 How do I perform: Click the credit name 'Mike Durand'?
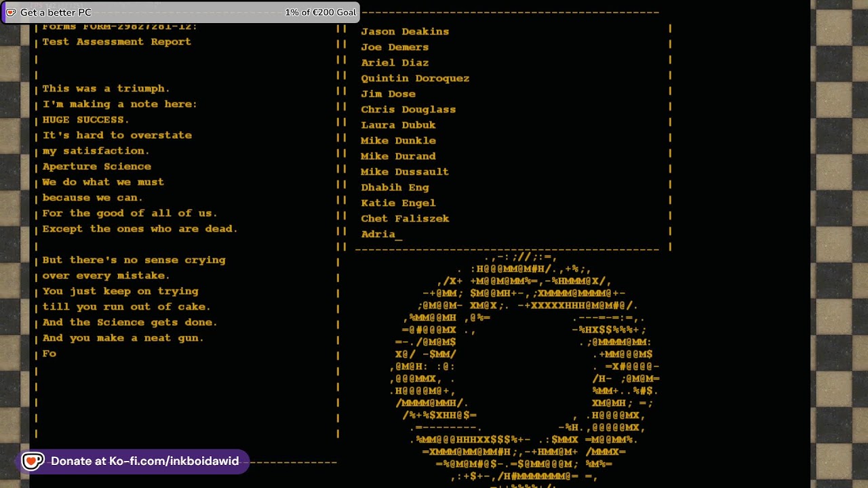pyautogui.click(x=398, y=157)
